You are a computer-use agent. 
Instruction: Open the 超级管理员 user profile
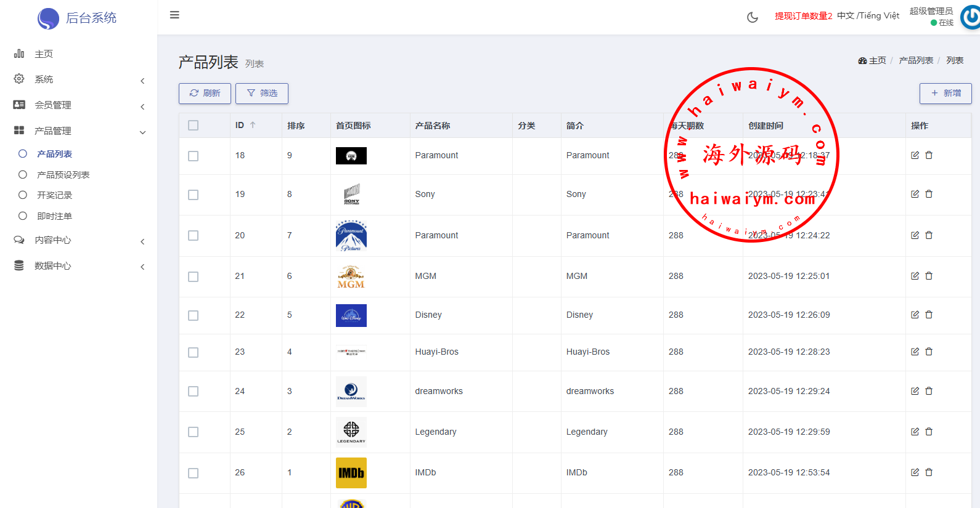click(x=931, y=11)
